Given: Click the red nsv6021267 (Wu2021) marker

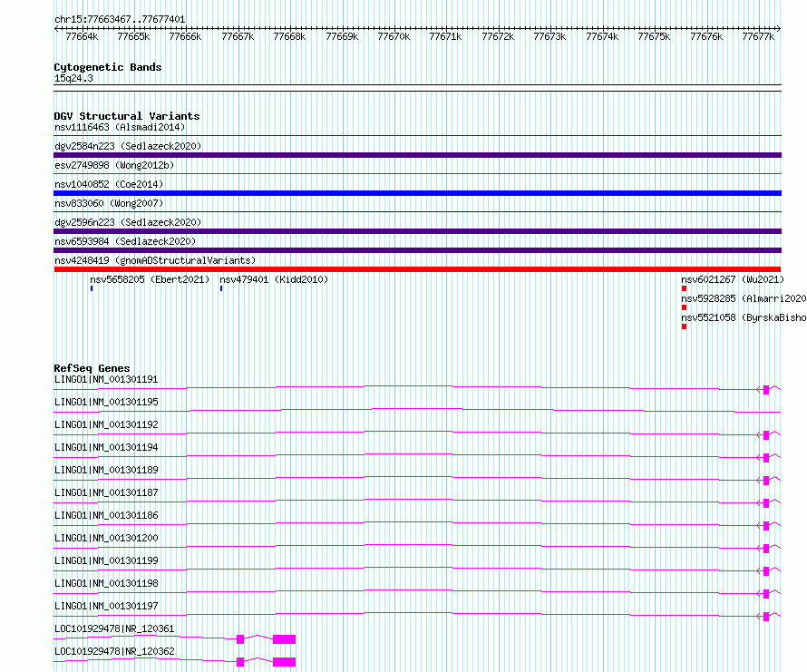Looking at the screenshot, I should point(684,288).
